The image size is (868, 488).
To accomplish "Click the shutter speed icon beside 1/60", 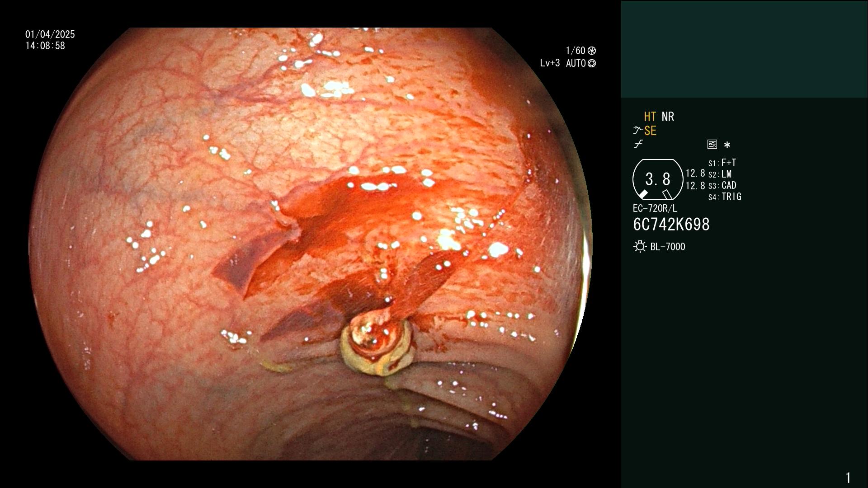I will pos(591,51).
